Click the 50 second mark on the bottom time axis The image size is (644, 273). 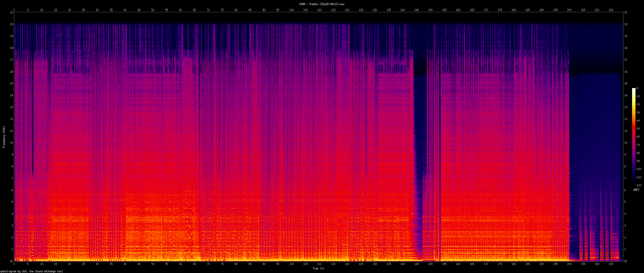click(153, 264)
